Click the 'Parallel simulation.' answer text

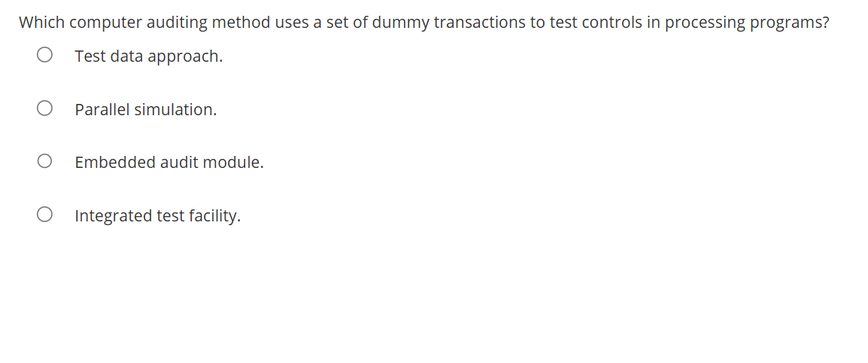click(x=146, y=110)
